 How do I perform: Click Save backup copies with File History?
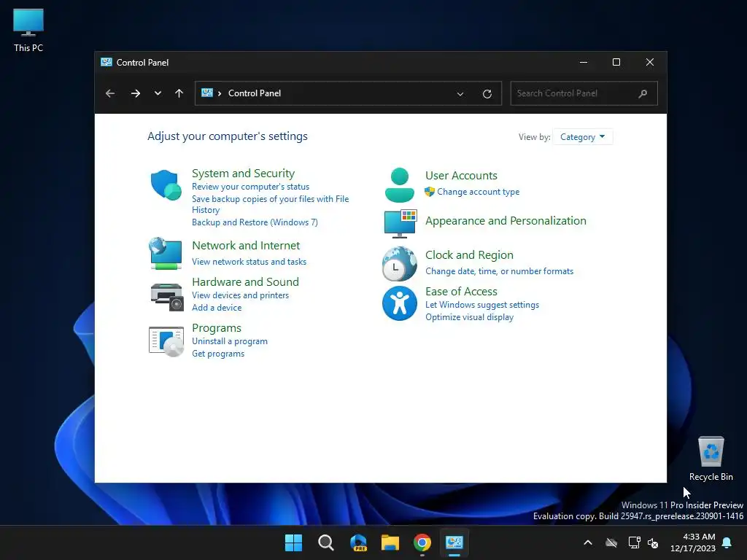pos(270,204)
